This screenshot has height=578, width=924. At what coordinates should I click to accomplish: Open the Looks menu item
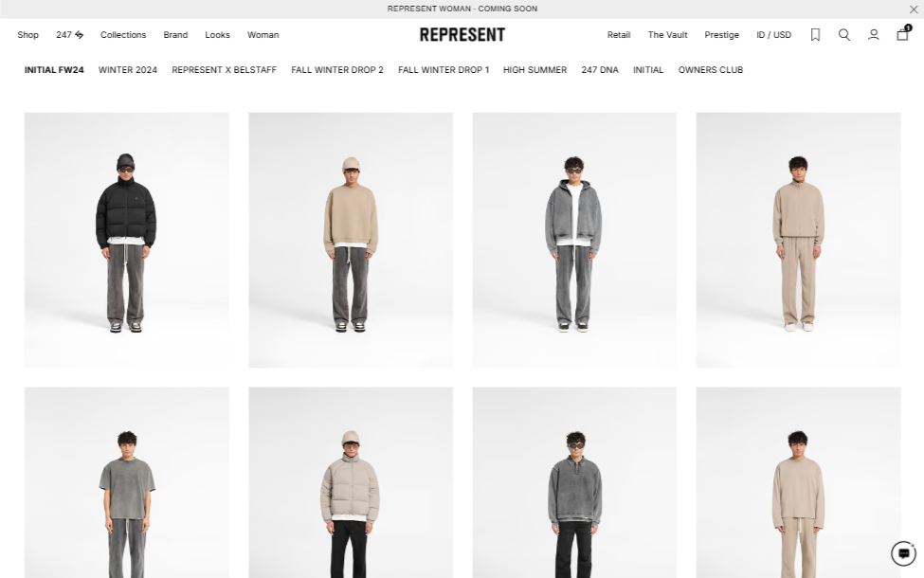tap(217, 35)
